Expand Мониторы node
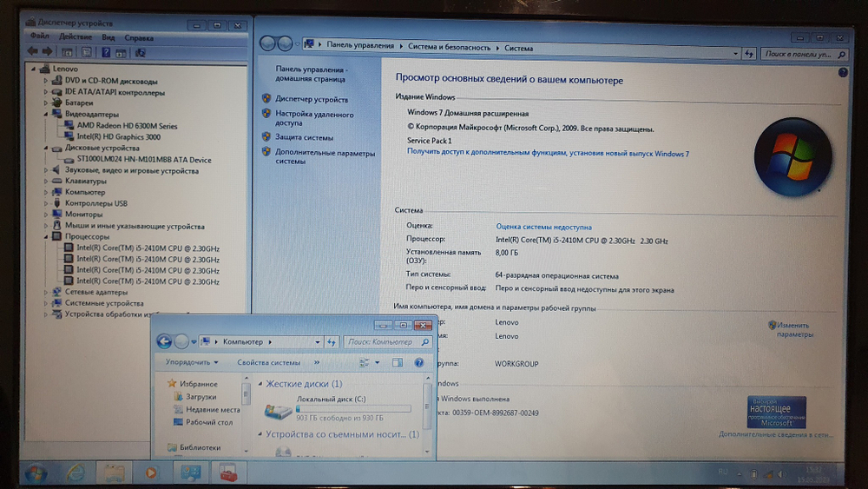The height and width of the screenshot is (489, 868). (x=46, y=215)
